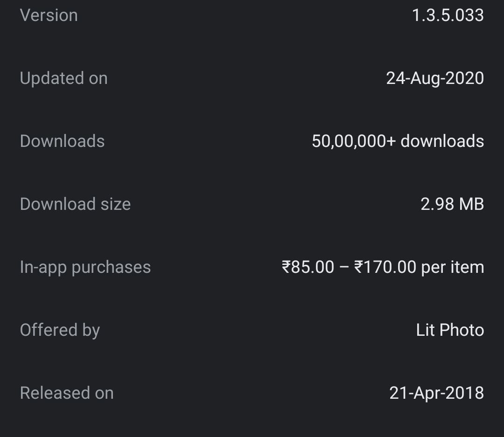Tap the Downloads label

tap(62, 141)
